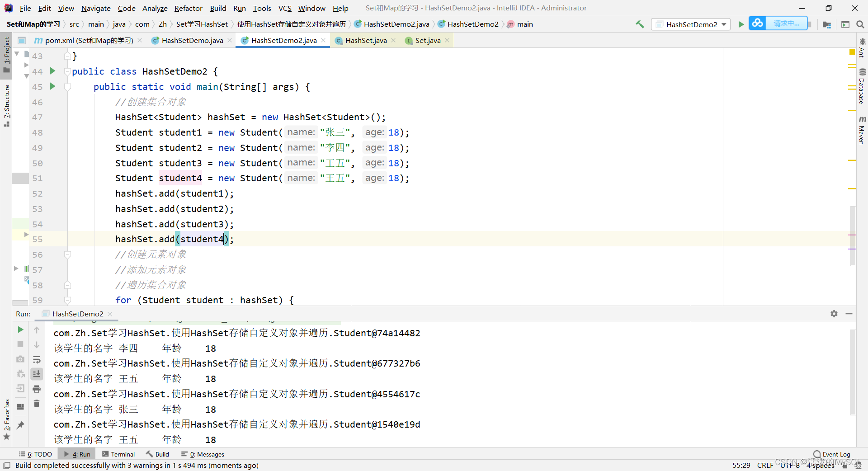
Task: Switch to the pom.xml editor tab
Action: [89, 40]
